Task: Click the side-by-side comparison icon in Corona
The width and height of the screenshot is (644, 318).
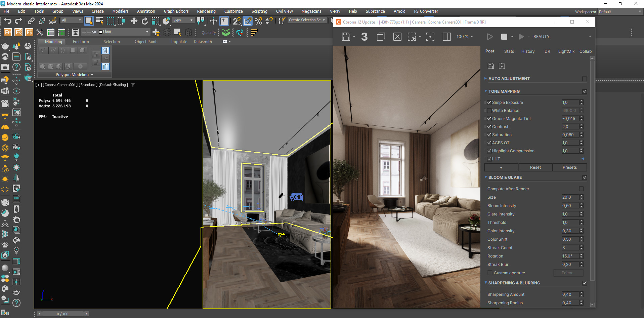Action: pos(446,36)
